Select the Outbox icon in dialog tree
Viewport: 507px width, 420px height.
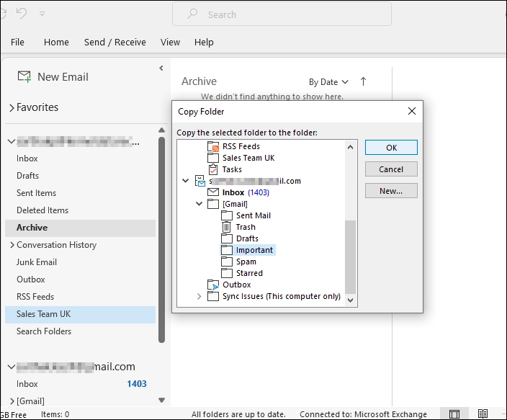pyautogui.click(x=213, y=285)
